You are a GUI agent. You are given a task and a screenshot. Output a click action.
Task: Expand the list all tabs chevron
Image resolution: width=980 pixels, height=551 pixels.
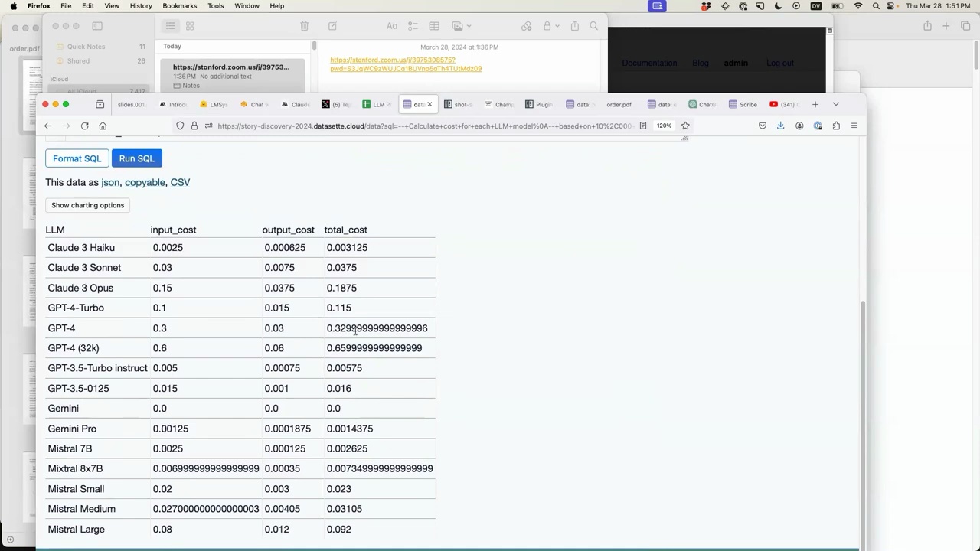coord(835,104)
